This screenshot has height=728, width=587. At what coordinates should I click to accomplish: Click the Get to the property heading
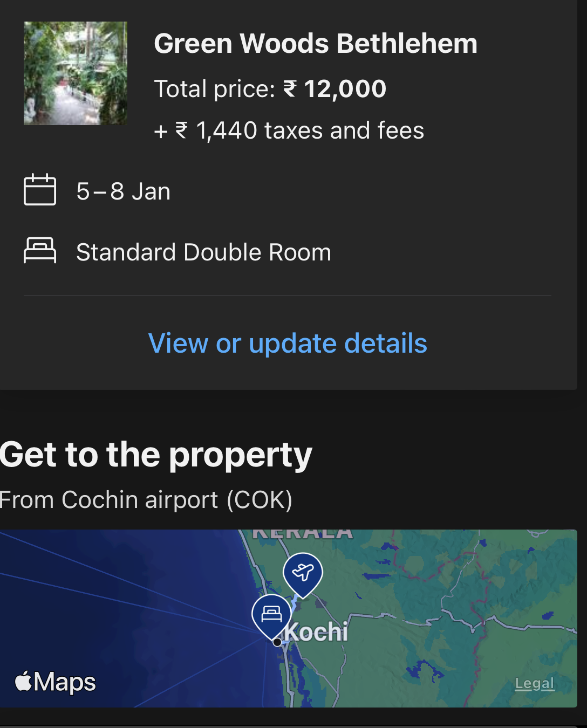click(156, 455)
